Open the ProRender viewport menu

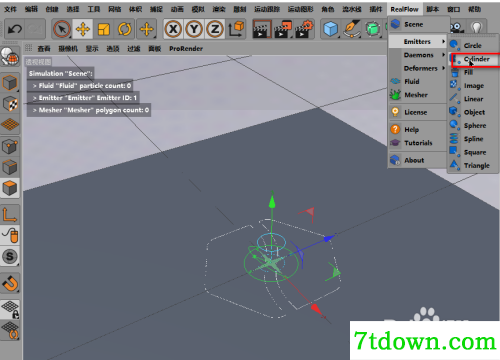[186, 49]
